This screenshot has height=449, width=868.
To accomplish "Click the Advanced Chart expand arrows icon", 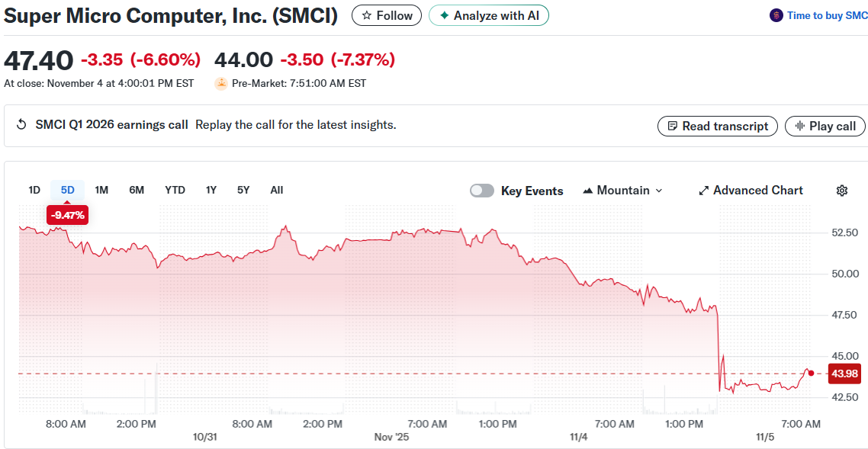I will coord(704,191).
